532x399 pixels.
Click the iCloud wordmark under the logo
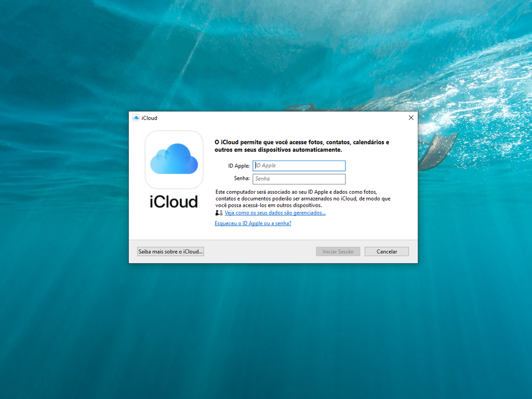(174, 202)
